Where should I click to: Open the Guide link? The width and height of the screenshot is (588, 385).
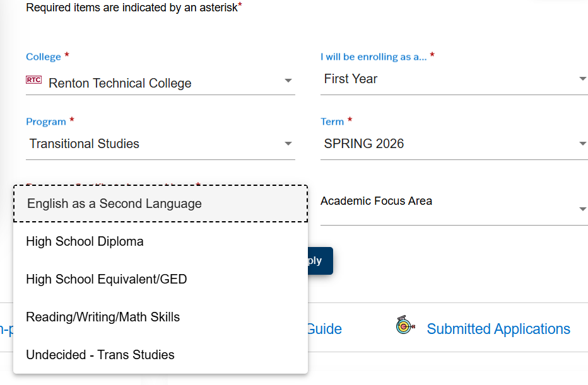pyautogui.click(x=324, y=328)
